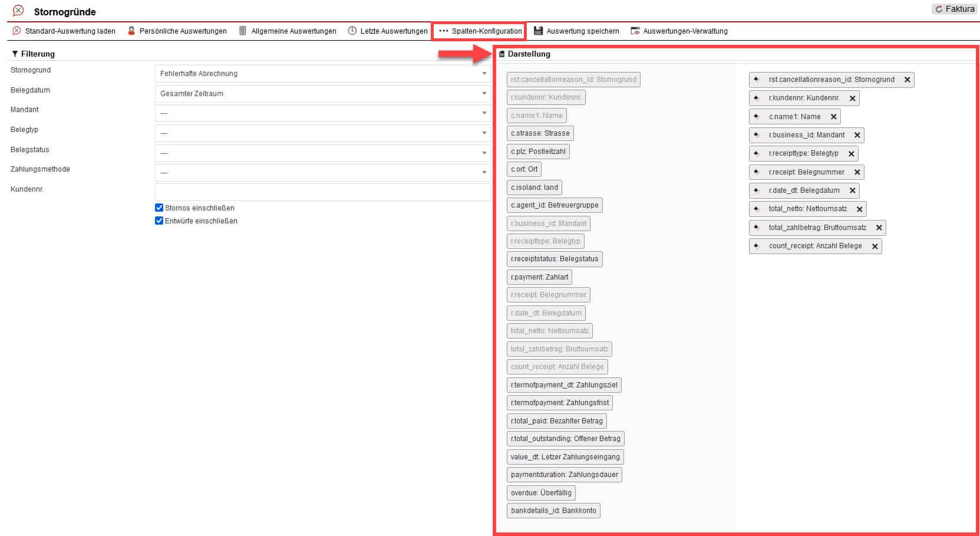Click the Kundennr. input field
Viewport: 980px width, 536px height.
click(x=322, y=192)
